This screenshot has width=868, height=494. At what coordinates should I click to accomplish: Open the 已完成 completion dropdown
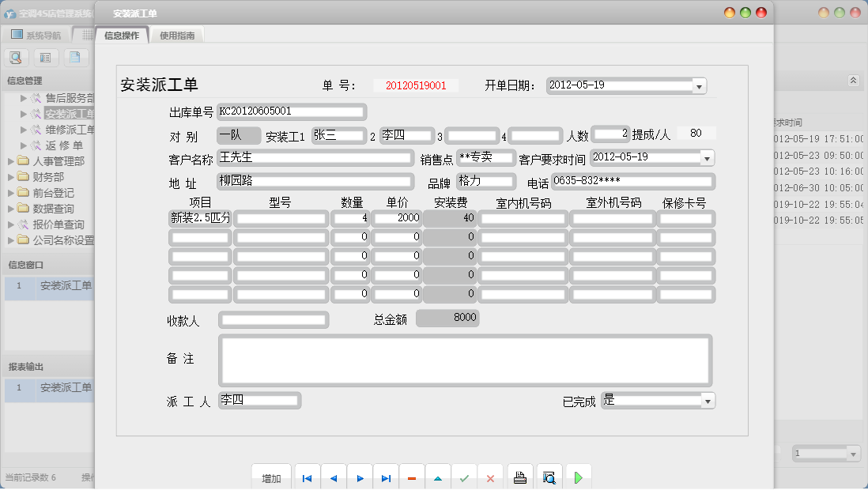point(708,400)
